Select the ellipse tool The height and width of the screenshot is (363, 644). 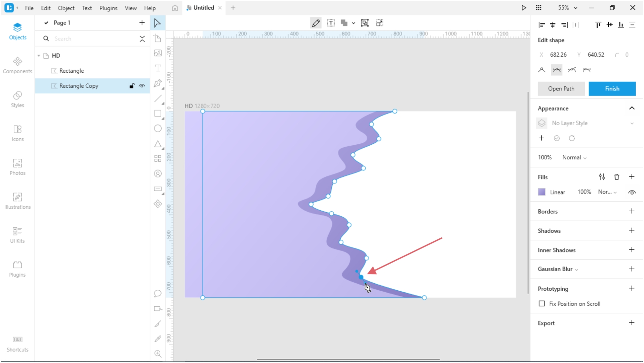158,128
